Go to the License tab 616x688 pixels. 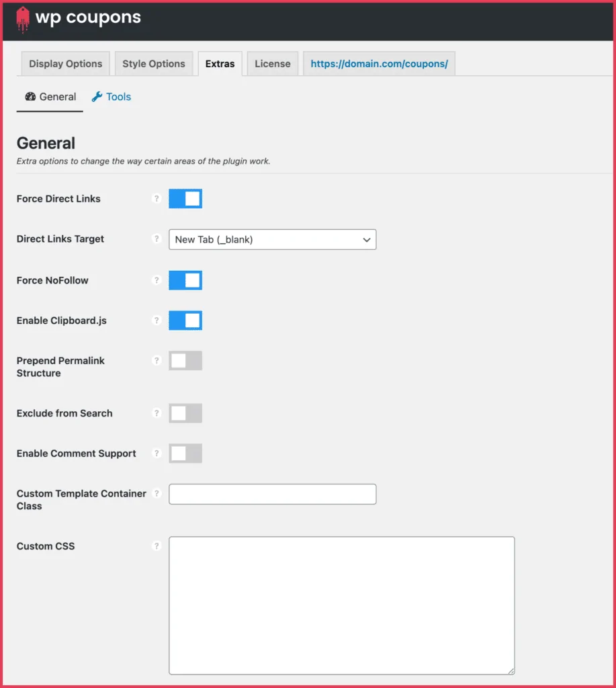point(273,64)
